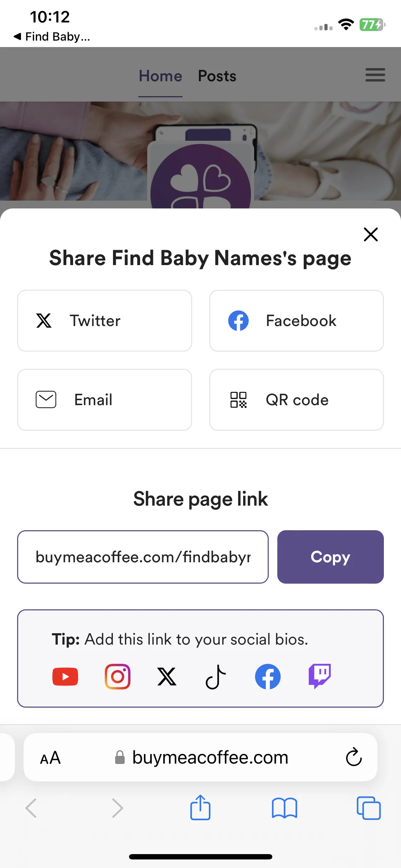Return to Find Baby app
401x868 pixels.
click(52, 36)
